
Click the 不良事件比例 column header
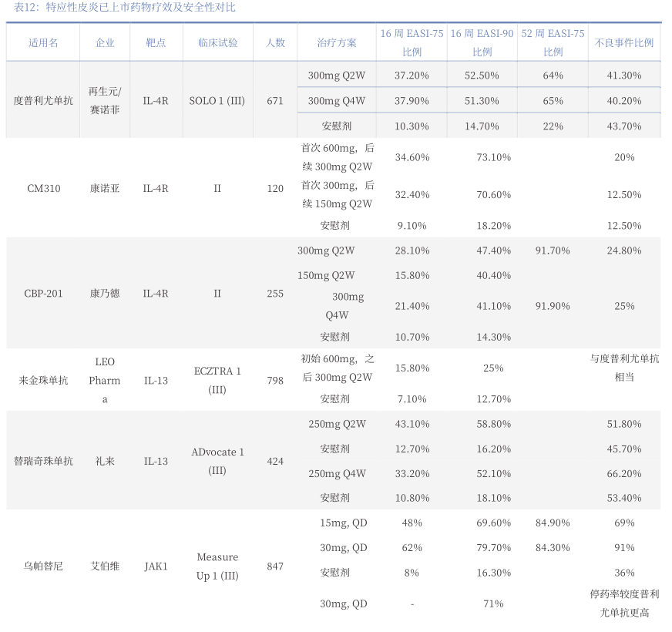pyautogui.click(x=624, y=43)
